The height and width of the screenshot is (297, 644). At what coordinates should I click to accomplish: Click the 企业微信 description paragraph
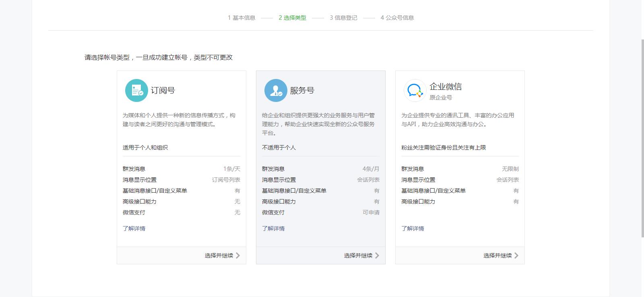point(458,120)
